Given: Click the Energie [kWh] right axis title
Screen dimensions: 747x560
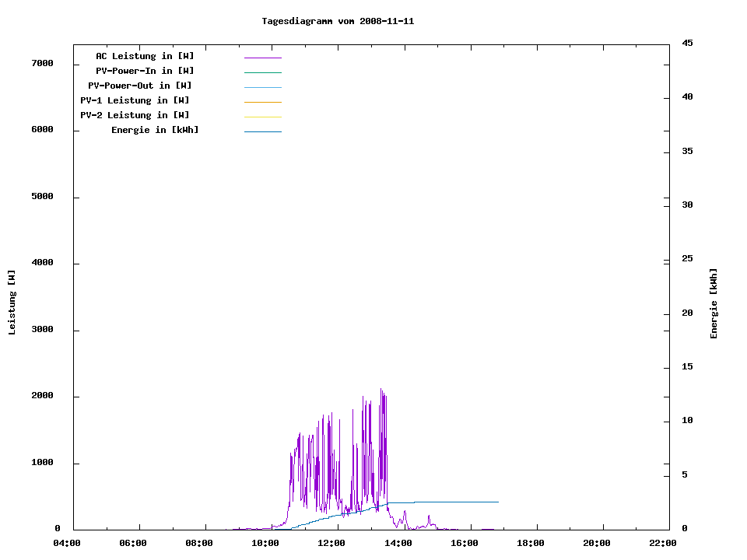Looking at the screenshot, I should point(714,303).
